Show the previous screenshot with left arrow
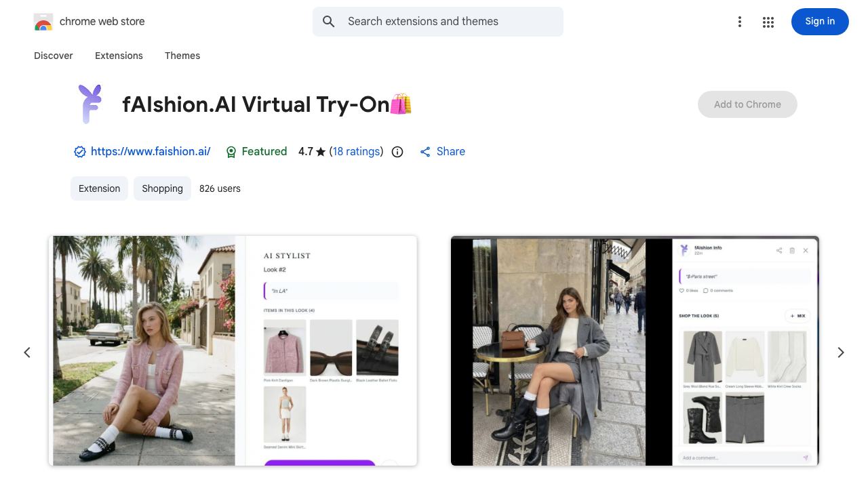 coord(27,352)
